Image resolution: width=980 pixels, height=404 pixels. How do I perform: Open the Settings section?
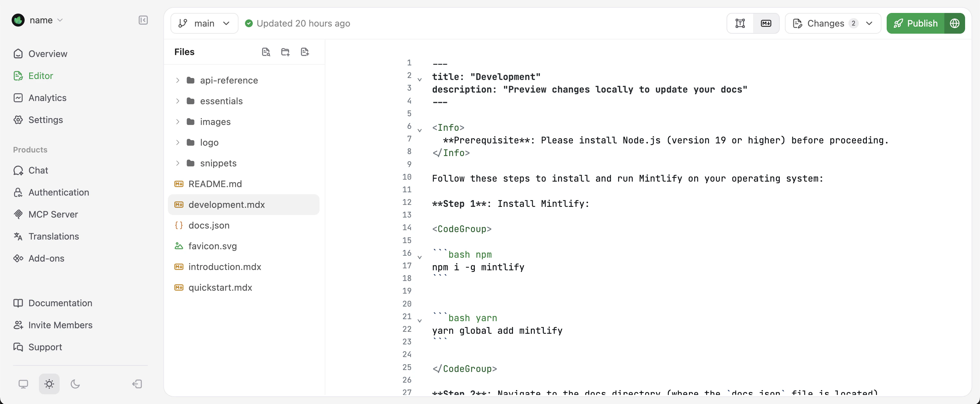pyautogui.click(x=46, y=120)
